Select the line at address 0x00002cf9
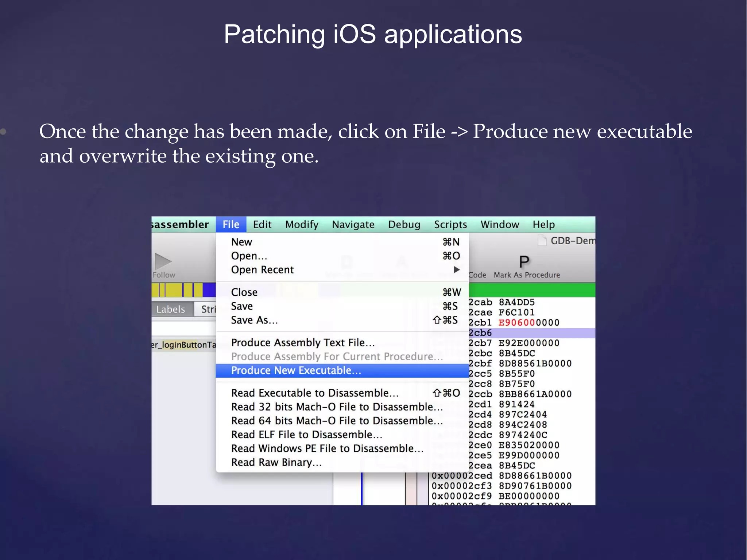This screenshot has width=747, height=560. tap(512, 496)
